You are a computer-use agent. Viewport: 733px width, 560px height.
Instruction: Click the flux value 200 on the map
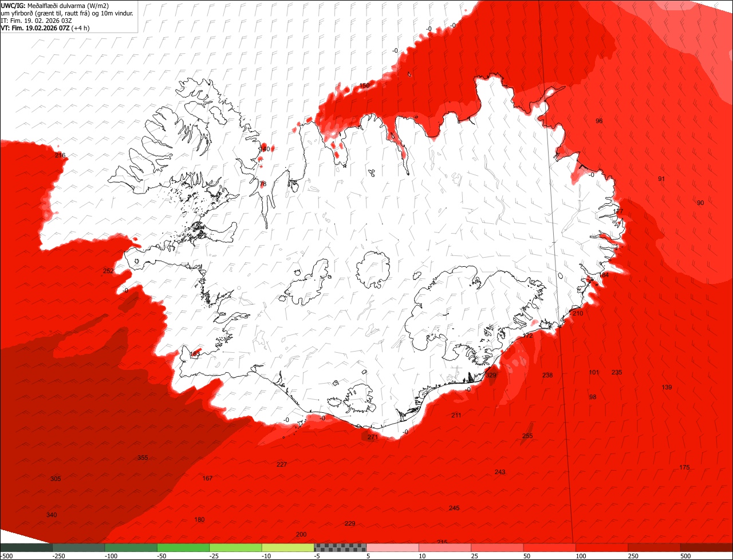pos(301,534)
